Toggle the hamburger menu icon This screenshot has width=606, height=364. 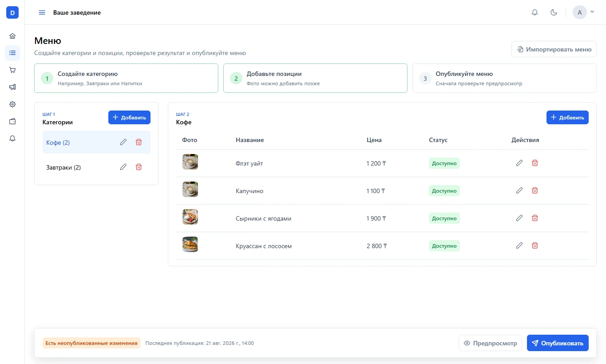(x=42, y=12)
